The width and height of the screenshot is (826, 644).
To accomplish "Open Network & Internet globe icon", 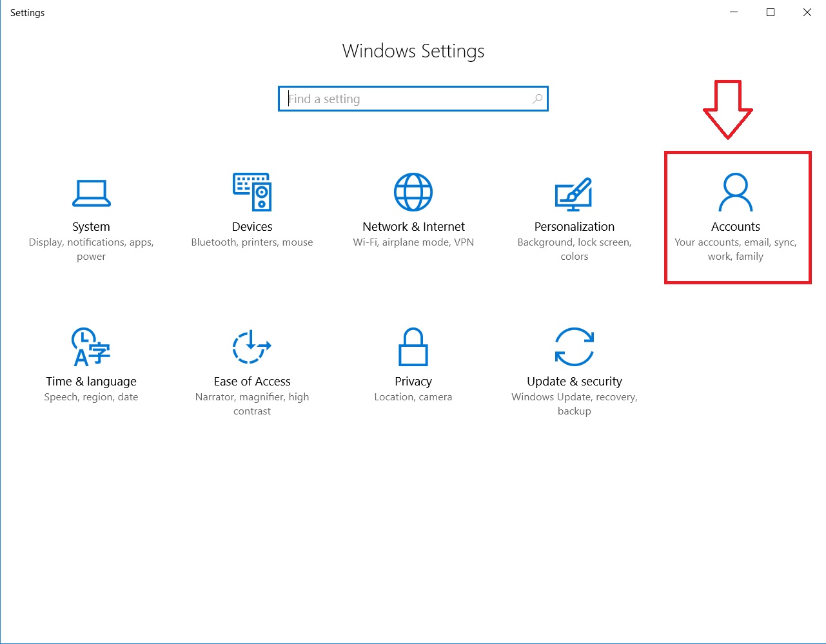I will click(413, 191).
